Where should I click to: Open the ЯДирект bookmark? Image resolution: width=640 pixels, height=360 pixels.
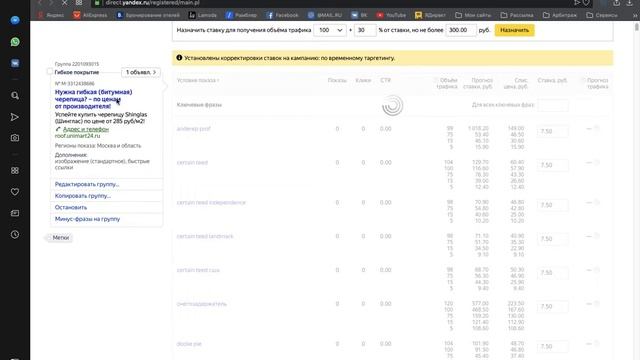click(430, 15)
